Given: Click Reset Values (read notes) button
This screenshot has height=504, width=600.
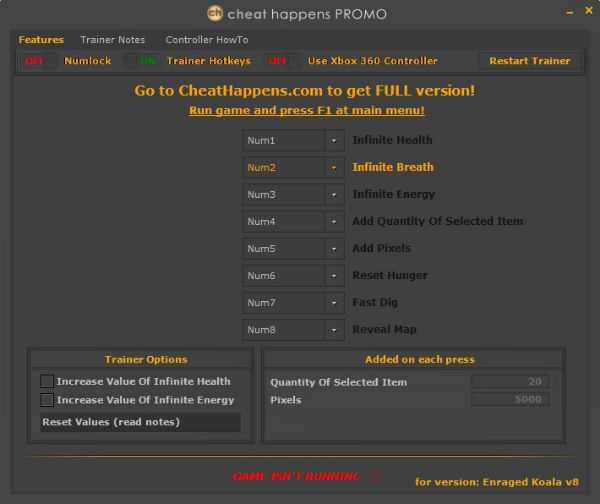Looking at the screenshot, I should [140, 422].
